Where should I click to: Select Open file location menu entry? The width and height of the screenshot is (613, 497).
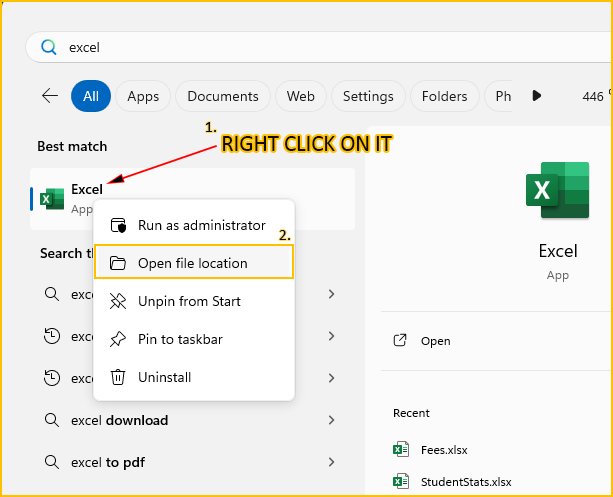(x=193, y=263)
